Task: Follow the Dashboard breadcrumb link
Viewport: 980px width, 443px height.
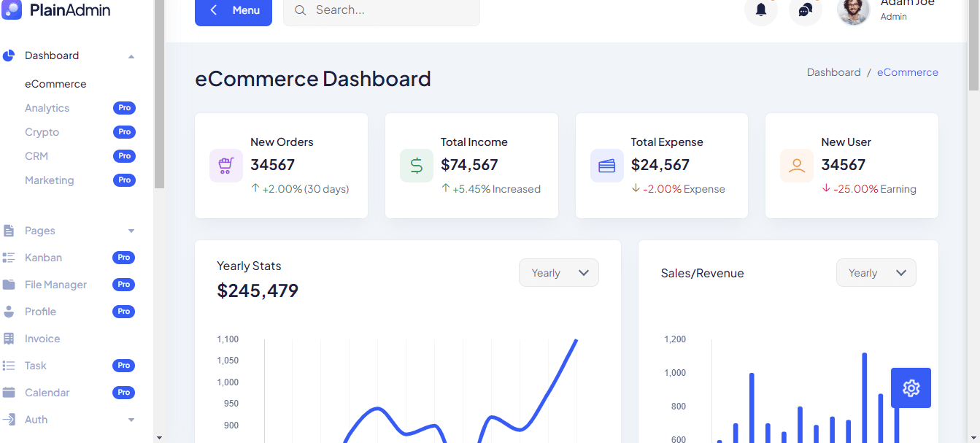Action: [x=833, y=72]
